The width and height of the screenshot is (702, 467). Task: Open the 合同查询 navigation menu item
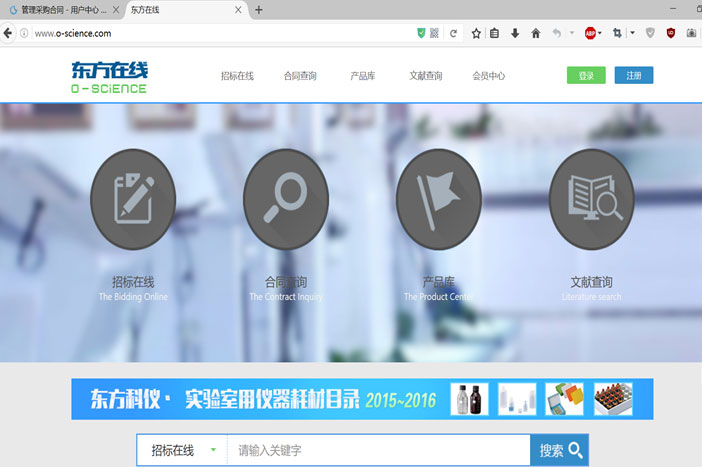(300, 76)
